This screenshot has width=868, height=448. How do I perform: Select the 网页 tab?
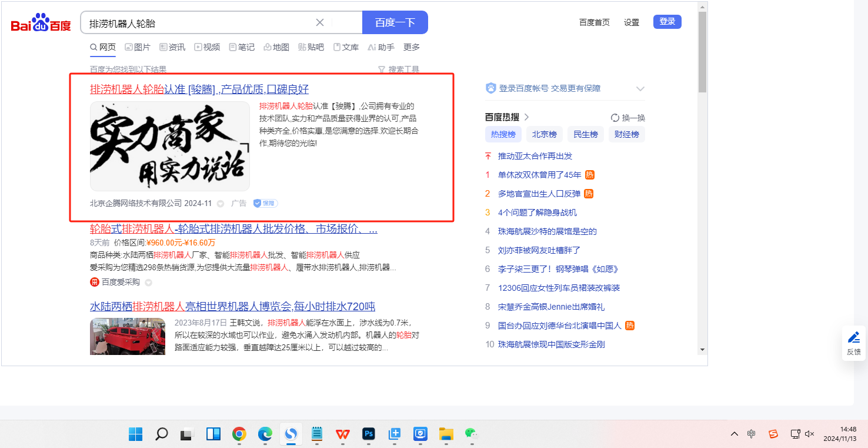pyautogui.click(x=103, y=47)
